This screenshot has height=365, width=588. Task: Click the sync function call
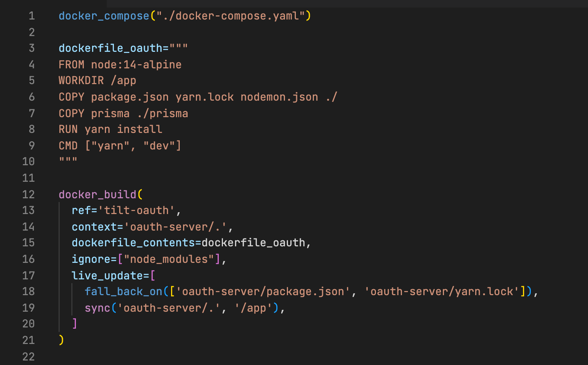(x=98, y=308)
